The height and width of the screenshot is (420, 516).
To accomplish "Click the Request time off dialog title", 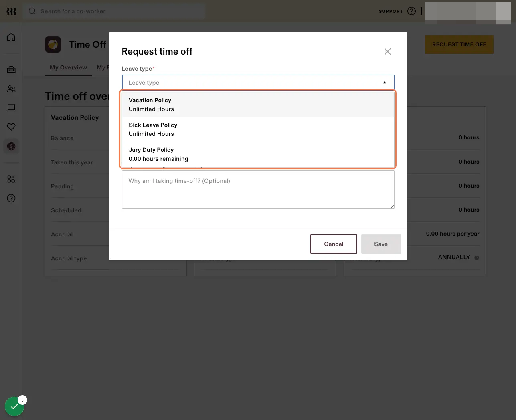I will [157, 51].
